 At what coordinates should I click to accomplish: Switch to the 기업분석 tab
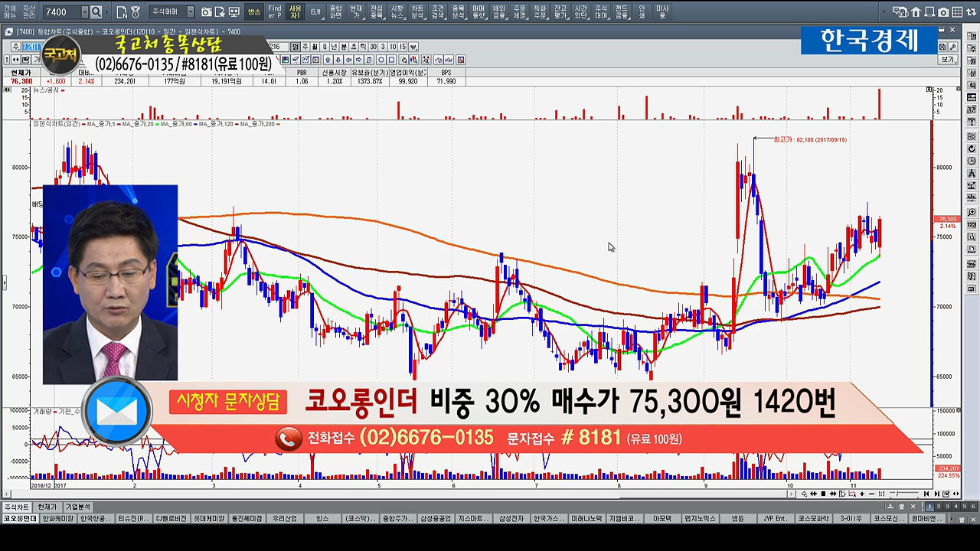pyautogui.click(x=77, y=507)
